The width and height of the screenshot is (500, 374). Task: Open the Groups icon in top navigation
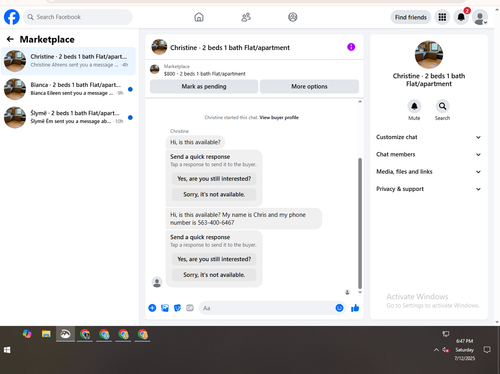click(293, 17)
